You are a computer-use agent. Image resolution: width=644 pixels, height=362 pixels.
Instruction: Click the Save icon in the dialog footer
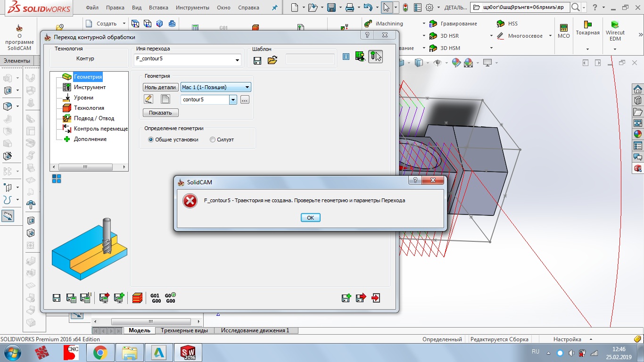pyautogui.click(x=57, y=298)
